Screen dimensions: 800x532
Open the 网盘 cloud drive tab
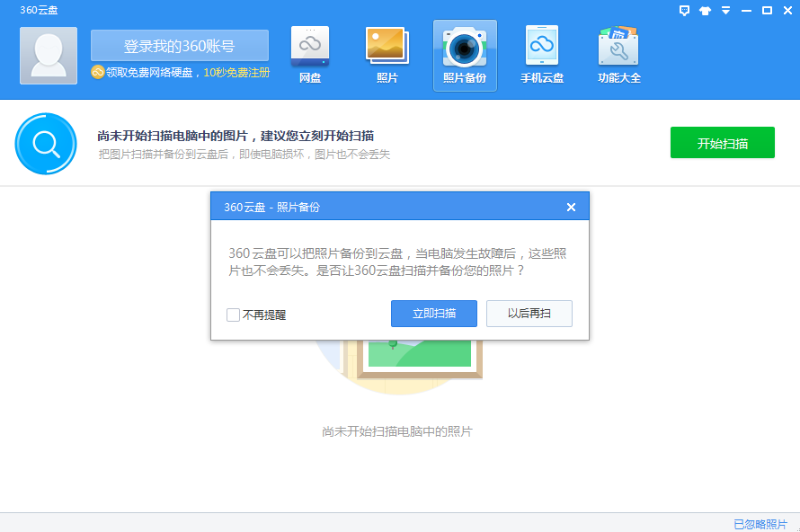(310, 56)
